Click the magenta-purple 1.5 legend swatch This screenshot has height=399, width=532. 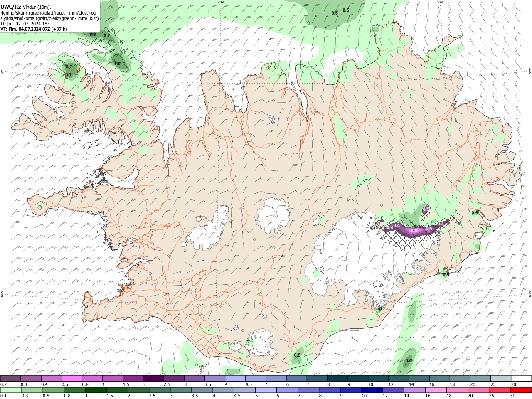tap(133, 378)
